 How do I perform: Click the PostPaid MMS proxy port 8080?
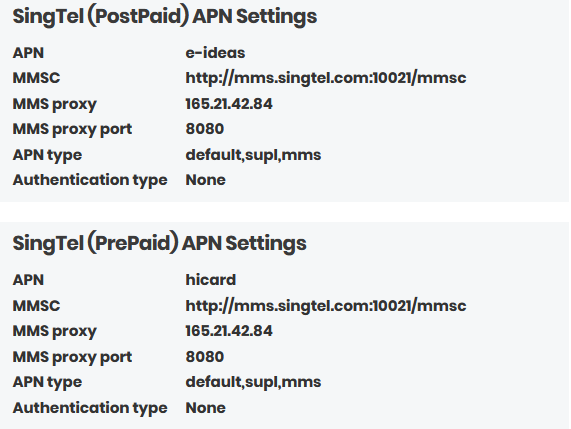pyautogui.click(x=205, y=129)
